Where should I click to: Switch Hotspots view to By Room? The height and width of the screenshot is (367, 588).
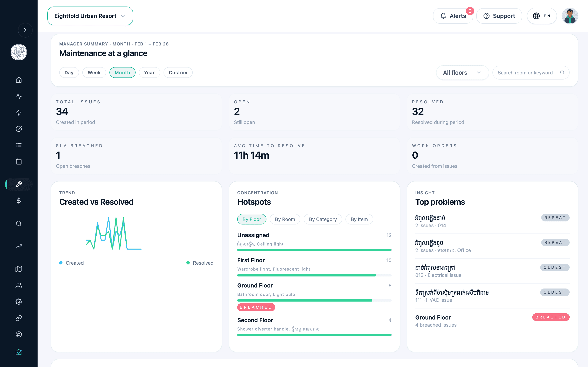pyautogui.click(x=285, y=219)
